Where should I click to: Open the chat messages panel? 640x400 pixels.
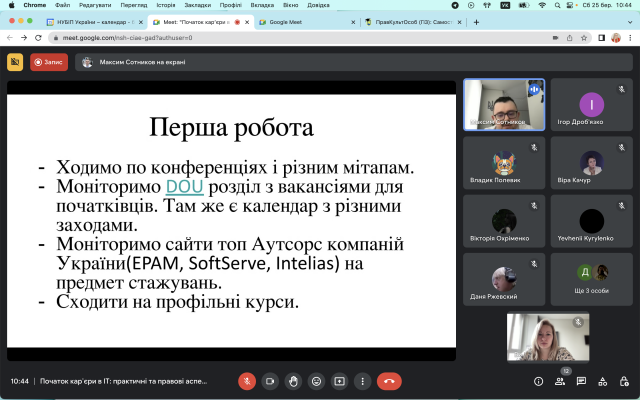tap(583, 381)
